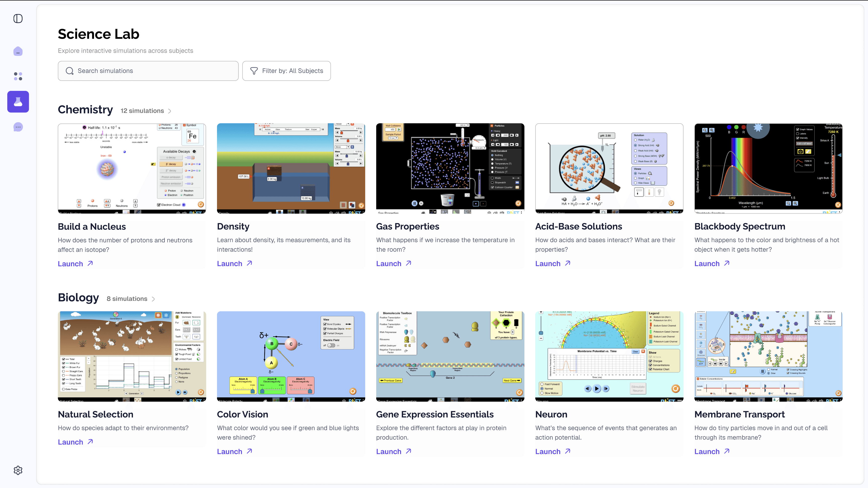The image size is (868, 488).
Task: Open the home icon in sidebar
Action: click(x=18, y=51)
